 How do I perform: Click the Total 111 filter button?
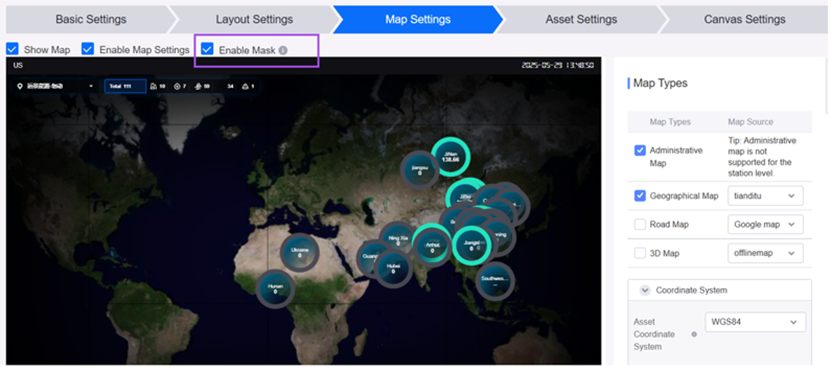[x=125, y=86]
